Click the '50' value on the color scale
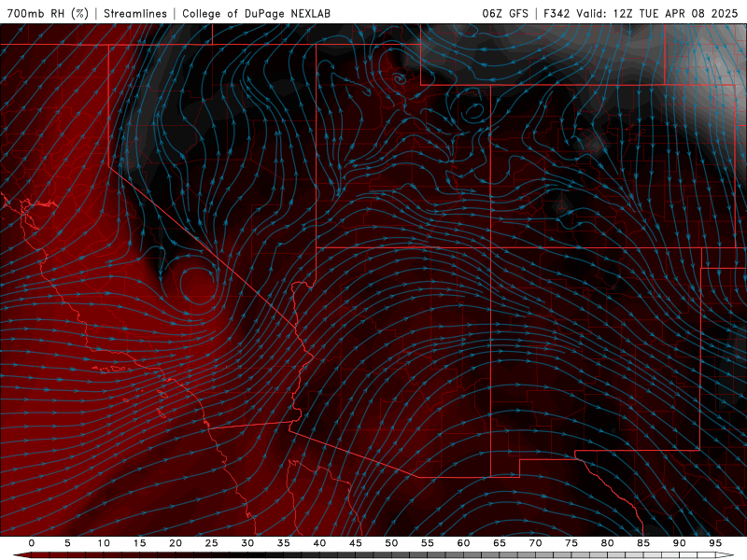The image size is (747, 560). [x=391, y=543]
